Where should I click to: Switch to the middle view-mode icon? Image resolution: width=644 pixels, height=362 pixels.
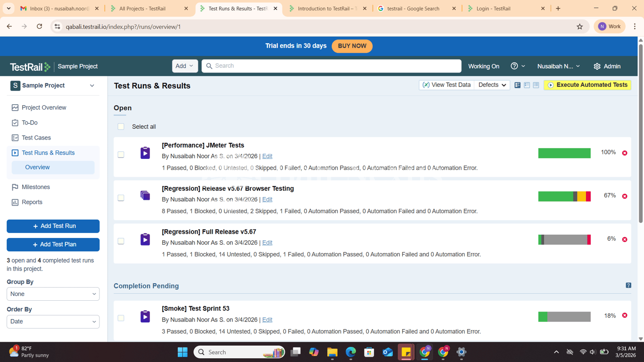point(527,85)
